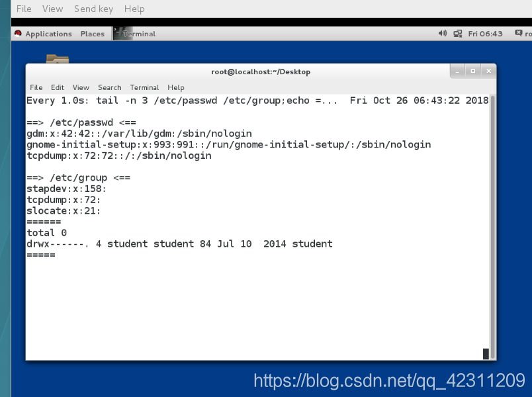The height and width of the screenshot is (397, 532).
Task: Click the '==> /etc/passwd <==' heading
Action: (81, 122)
